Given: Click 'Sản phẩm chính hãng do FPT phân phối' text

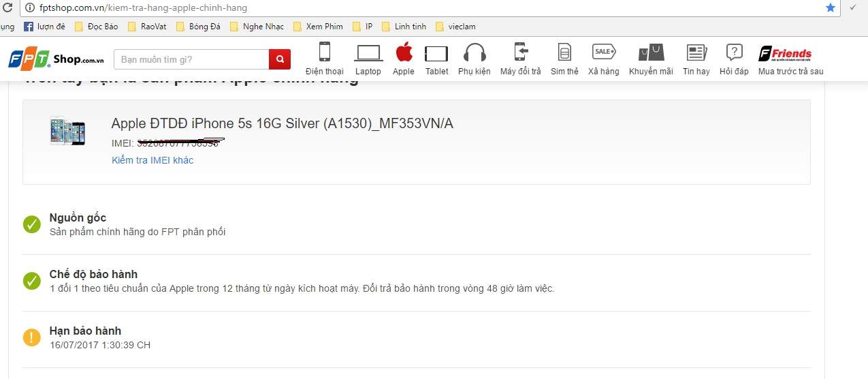Looking at the screenshot, I should (138, 232).
